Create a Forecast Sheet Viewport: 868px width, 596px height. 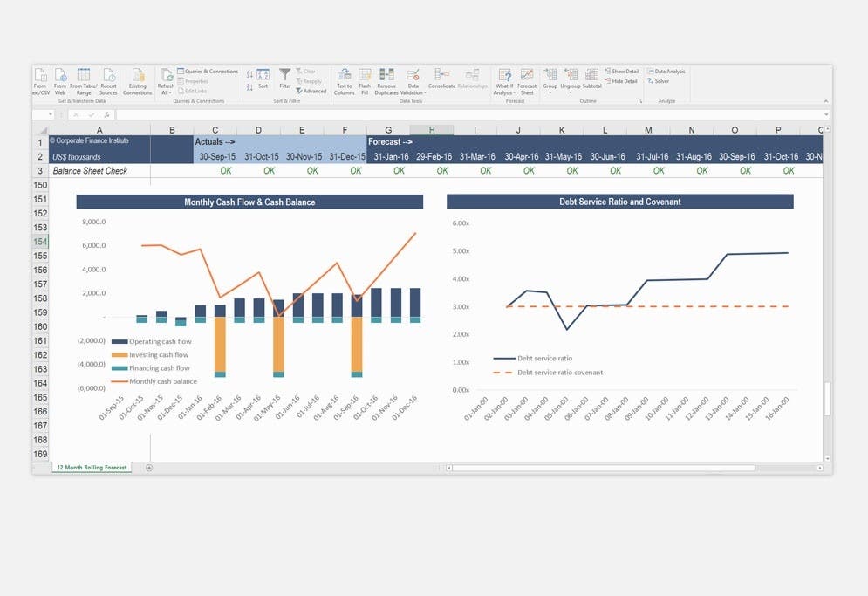(525, 80)
